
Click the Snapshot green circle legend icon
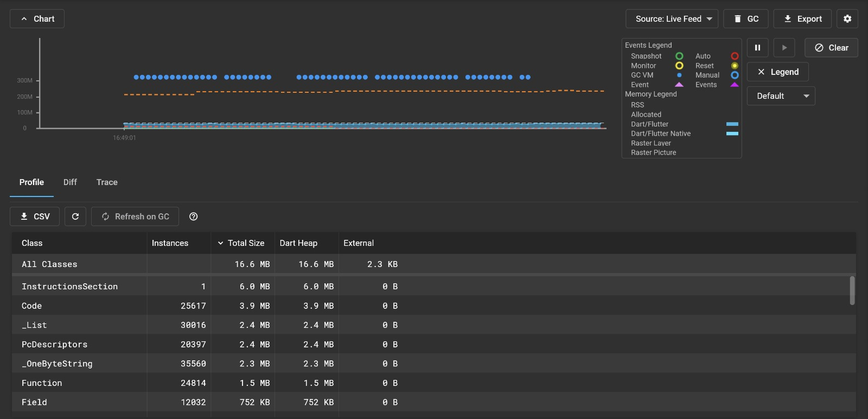tap(679, 56)
